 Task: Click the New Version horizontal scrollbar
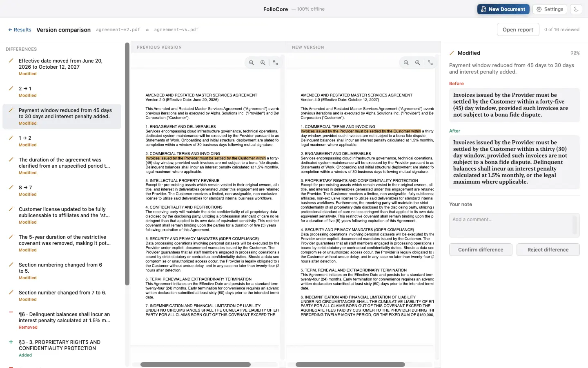pos(350,364)
